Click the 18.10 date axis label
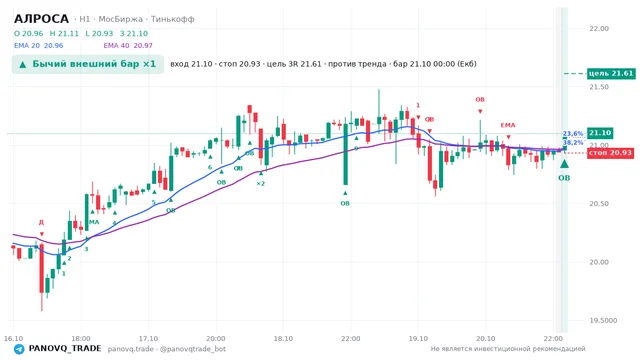 pos(283,338)
